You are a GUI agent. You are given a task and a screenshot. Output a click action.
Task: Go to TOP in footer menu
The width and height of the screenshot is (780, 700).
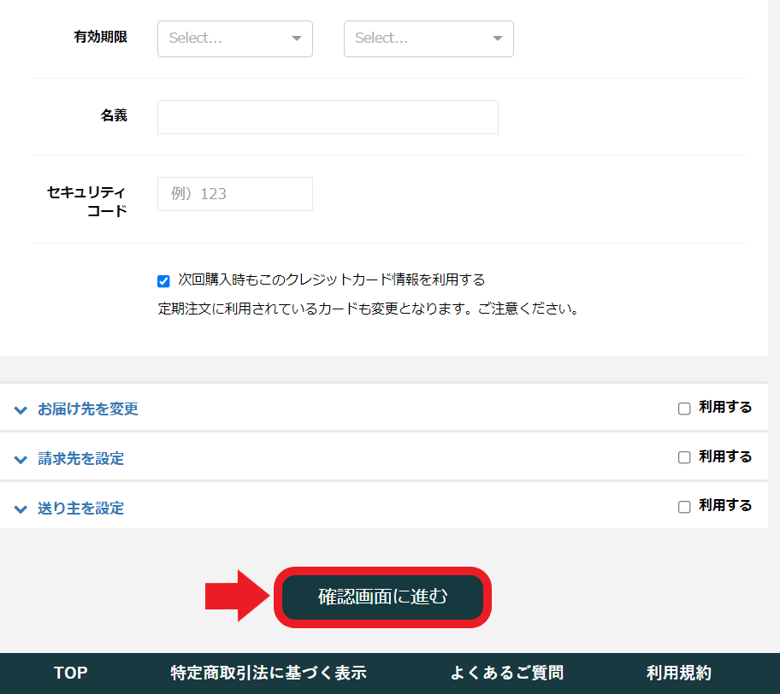click(71, 673)
